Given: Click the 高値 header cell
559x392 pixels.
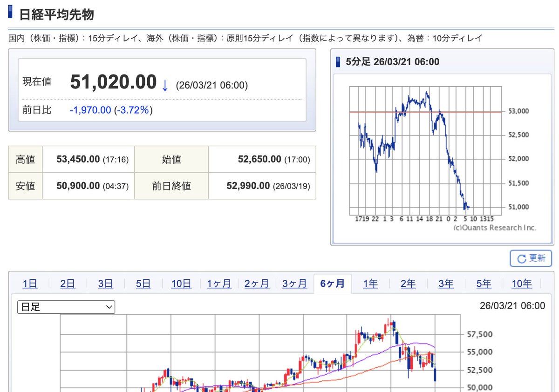Looking at the screenshot, I should (25, 159).
